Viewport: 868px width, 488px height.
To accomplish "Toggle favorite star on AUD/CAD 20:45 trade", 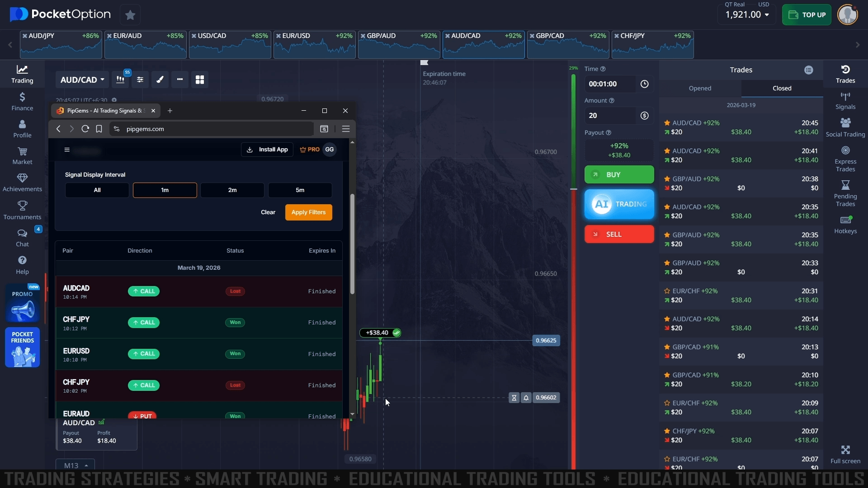I will coord(667,123).
